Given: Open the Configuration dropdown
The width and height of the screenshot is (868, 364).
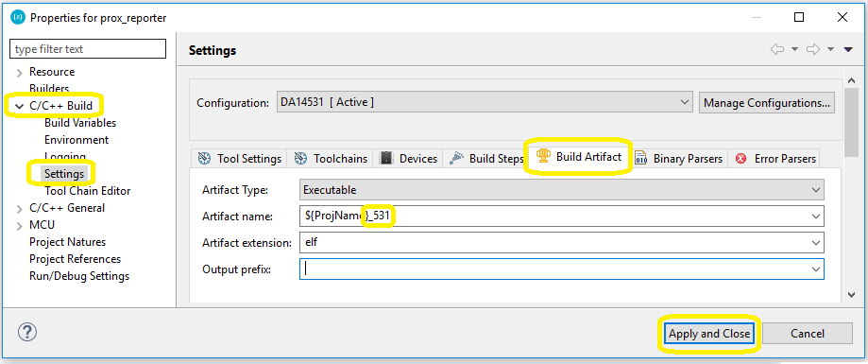Looking at the screenshot, I should [485, 102].
